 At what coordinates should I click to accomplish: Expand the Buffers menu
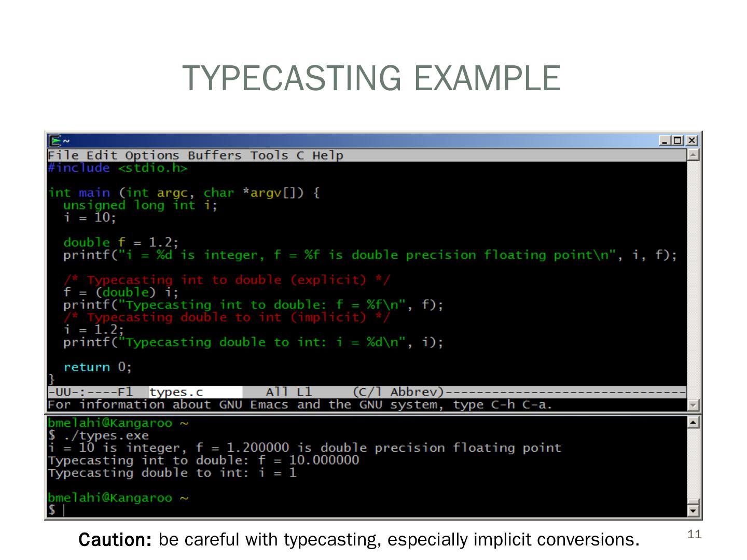214,155
